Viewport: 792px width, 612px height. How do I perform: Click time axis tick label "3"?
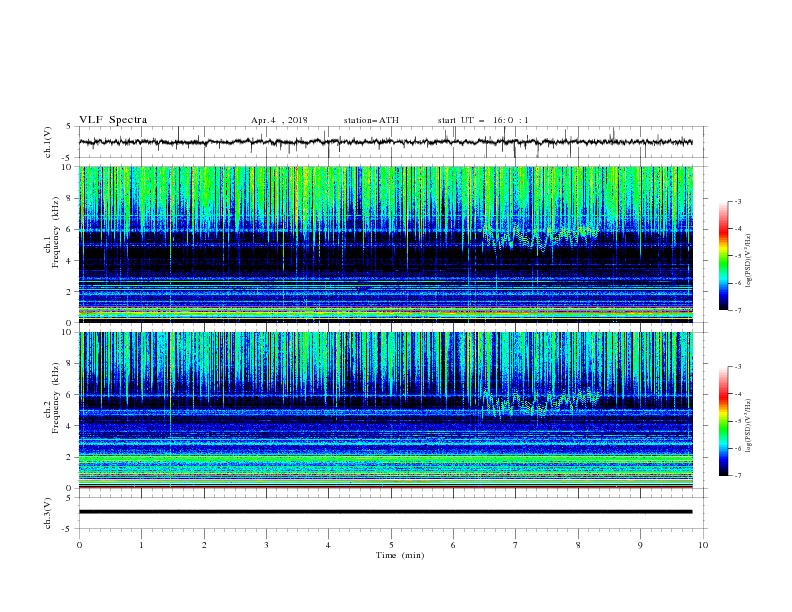tap(266, 545)
